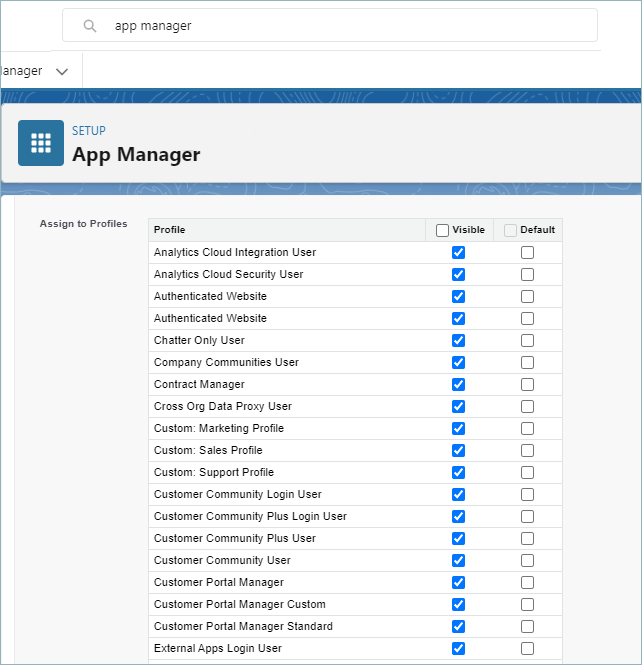This screenshot has width=642, height=665.
Task: Uncheck Visible for Custom: Sales Profile
Action: coord(458,450)
